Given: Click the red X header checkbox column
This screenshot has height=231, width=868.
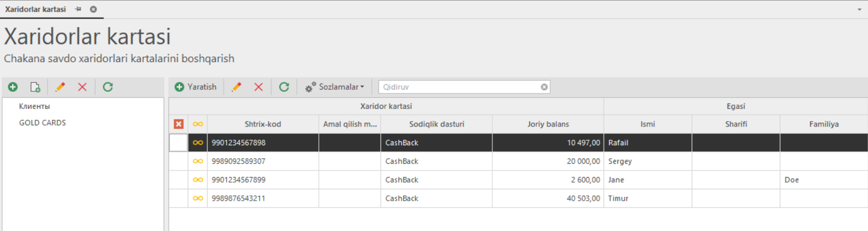Looking at the screenshot, I should [x=178, y=124].
